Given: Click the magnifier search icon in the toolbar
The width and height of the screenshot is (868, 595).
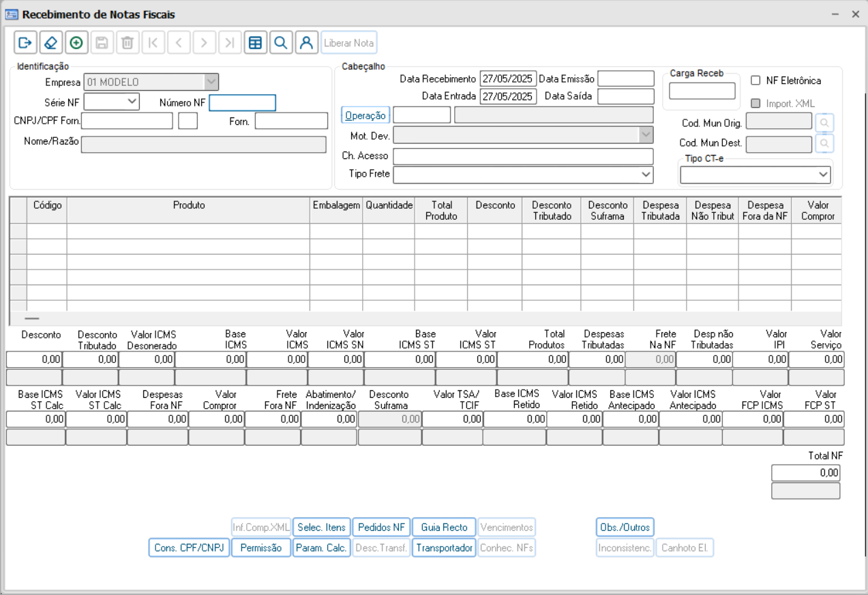Looking at the screenshot, I should [280, 43].
